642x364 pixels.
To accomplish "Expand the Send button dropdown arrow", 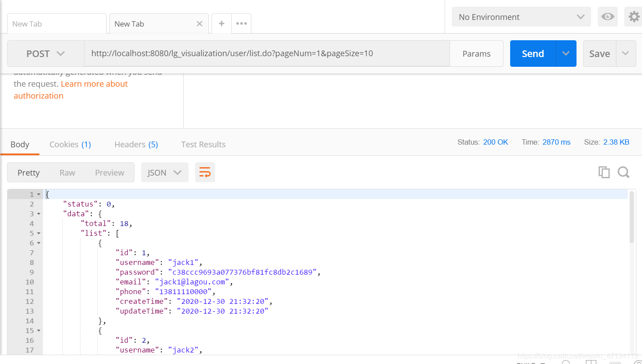I will (566, 54).
